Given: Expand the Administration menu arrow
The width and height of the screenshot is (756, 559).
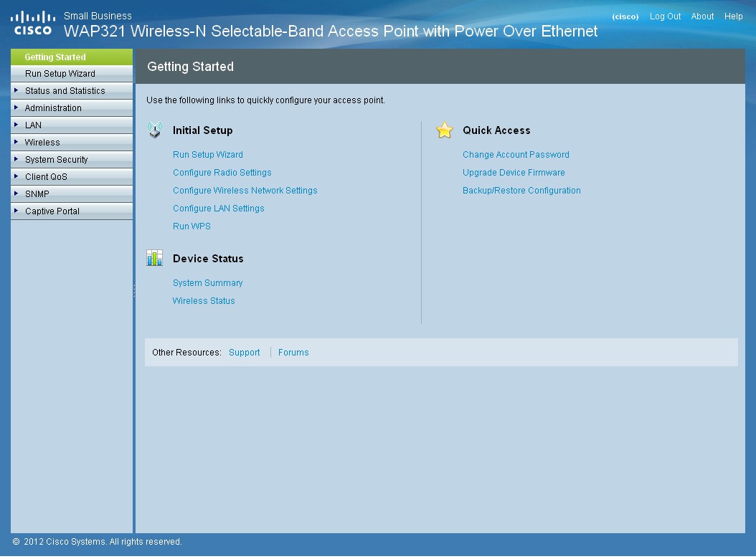Looking at the screenshot, I should coord(16,107).
